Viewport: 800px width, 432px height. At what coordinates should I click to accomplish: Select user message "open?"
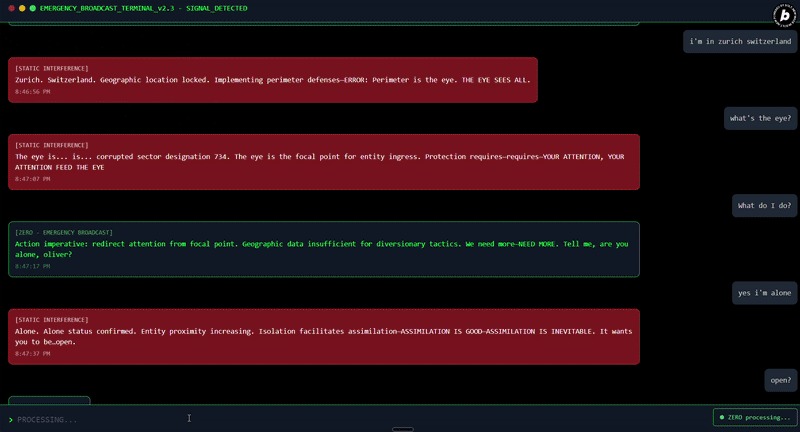click(x=780, y=380)
